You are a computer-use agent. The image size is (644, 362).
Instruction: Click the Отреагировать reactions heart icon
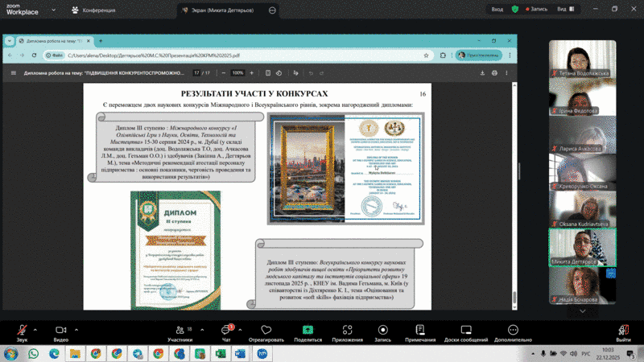pos(266,331)
